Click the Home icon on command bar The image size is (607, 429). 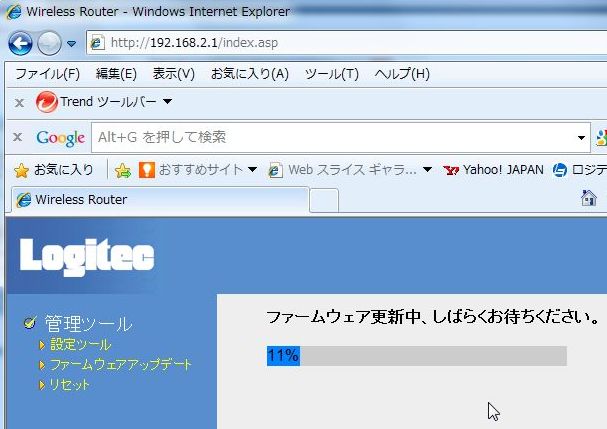(588, 198)
